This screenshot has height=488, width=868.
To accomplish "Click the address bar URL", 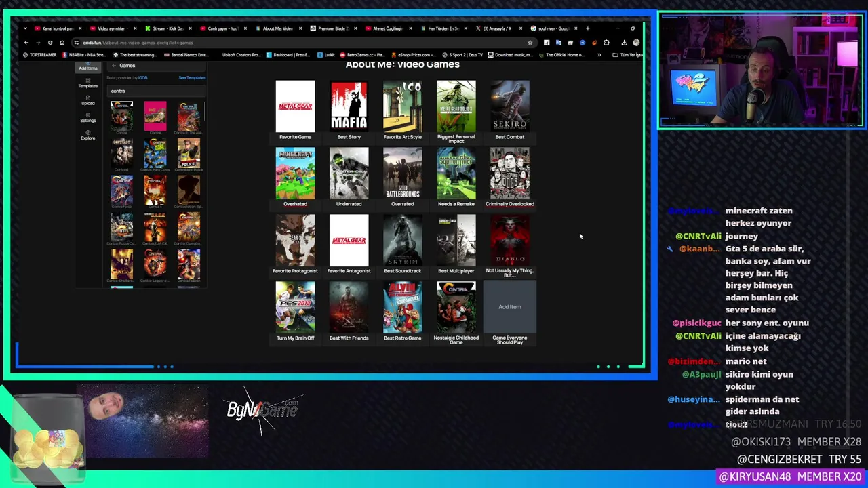I will (x=138, y=43).
